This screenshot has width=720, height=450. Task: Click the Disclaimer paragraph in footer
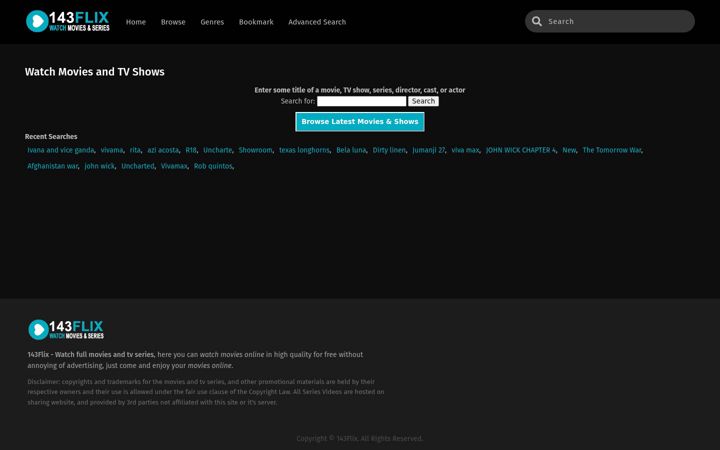click(206, 392)
